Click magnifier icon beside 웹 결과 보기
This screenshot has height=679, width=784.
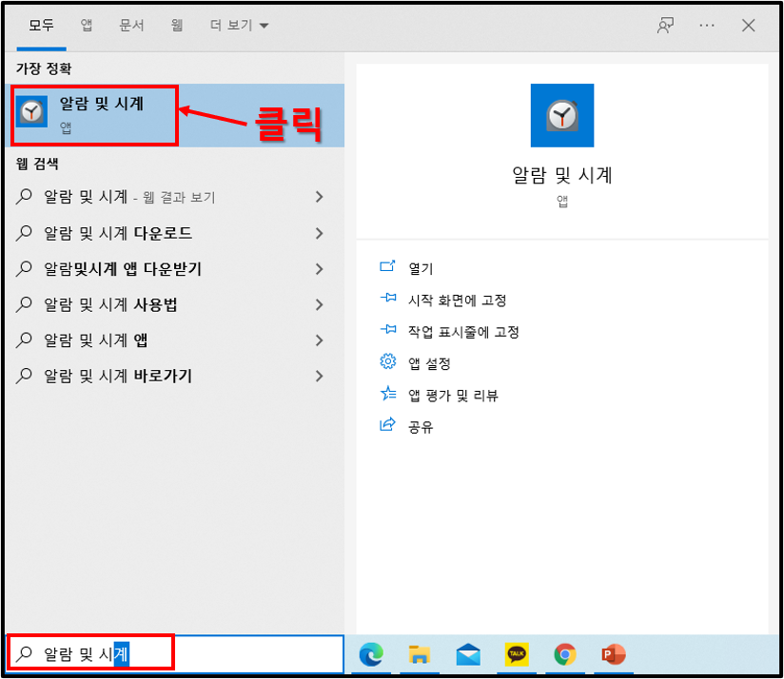pyautogui.click(x=24, y=197)
